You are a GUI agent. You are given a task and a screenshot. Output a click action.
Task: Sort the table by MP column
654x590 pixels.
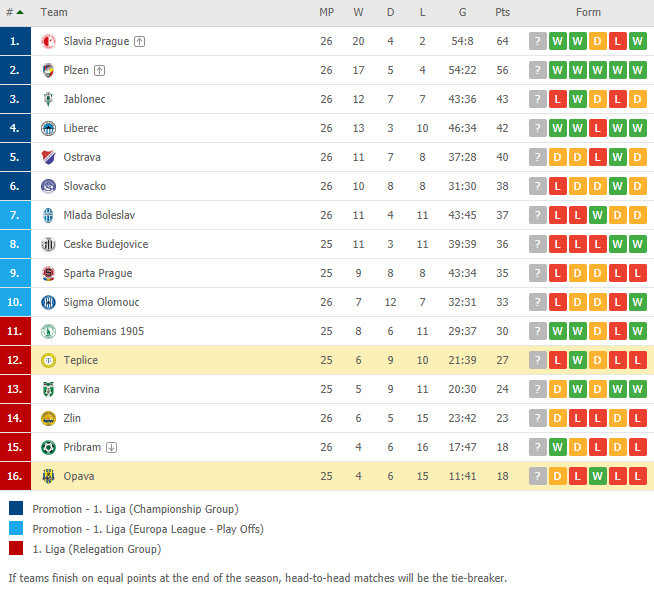click(327, 13)
